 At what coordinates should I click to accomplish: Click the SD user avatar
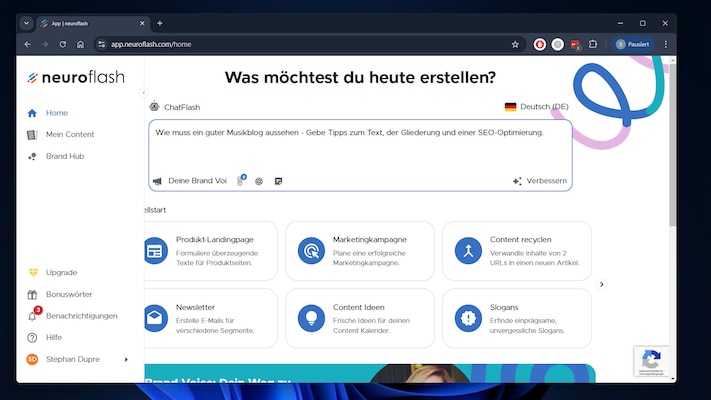[x=32, y=359]
